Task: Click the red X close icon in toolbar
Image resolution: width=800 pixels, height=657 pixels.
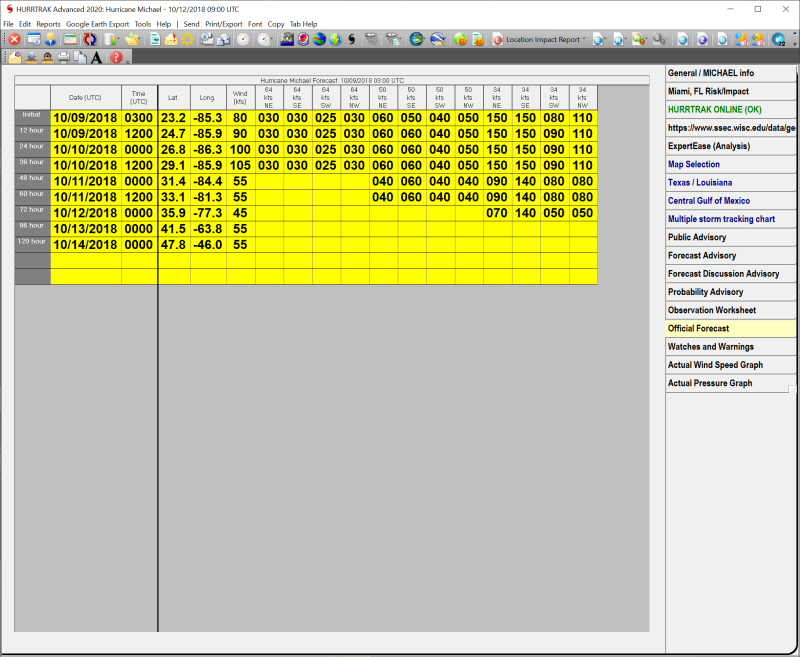Action: 15,40
